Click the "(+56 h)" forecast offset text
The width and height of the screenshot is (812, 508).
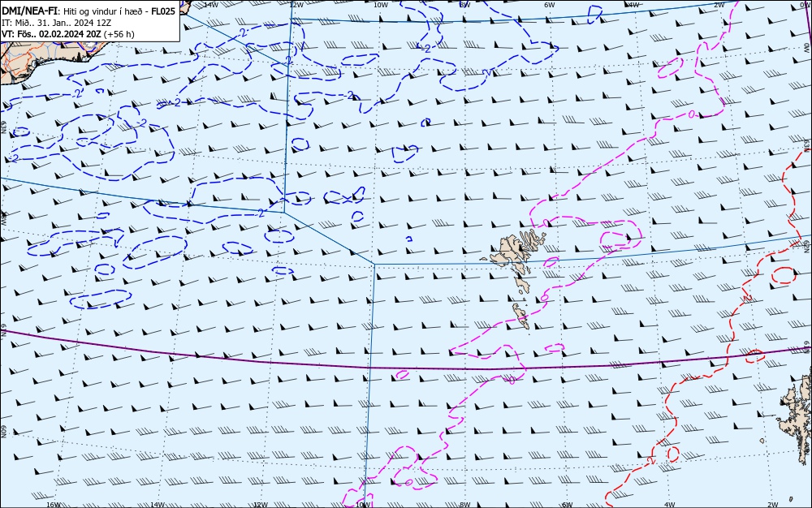[x=119, y=34]
